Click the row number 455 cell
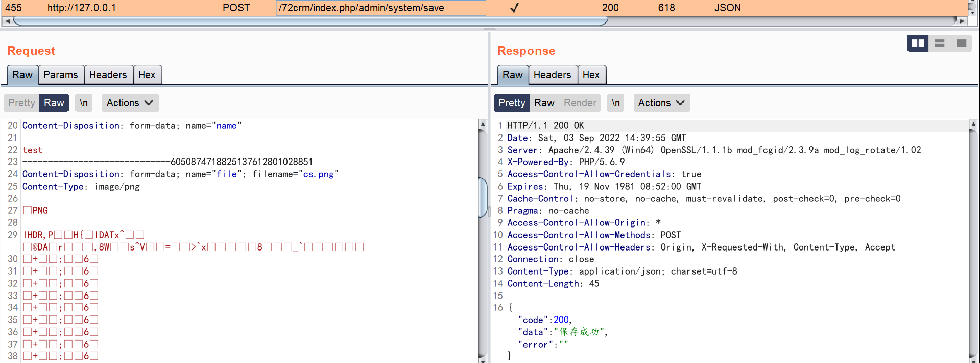Screen dimensions: 980x363 pyautogui.click(x=14, y=8)
